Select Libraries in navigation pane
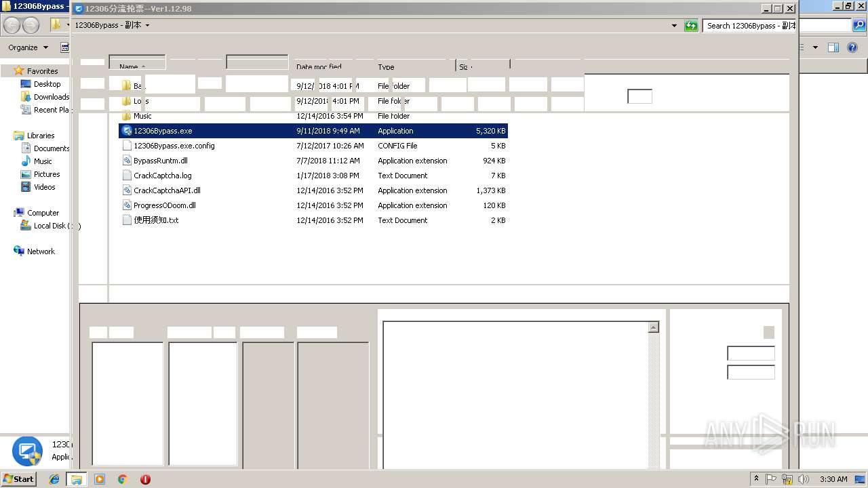 (41, 136)
